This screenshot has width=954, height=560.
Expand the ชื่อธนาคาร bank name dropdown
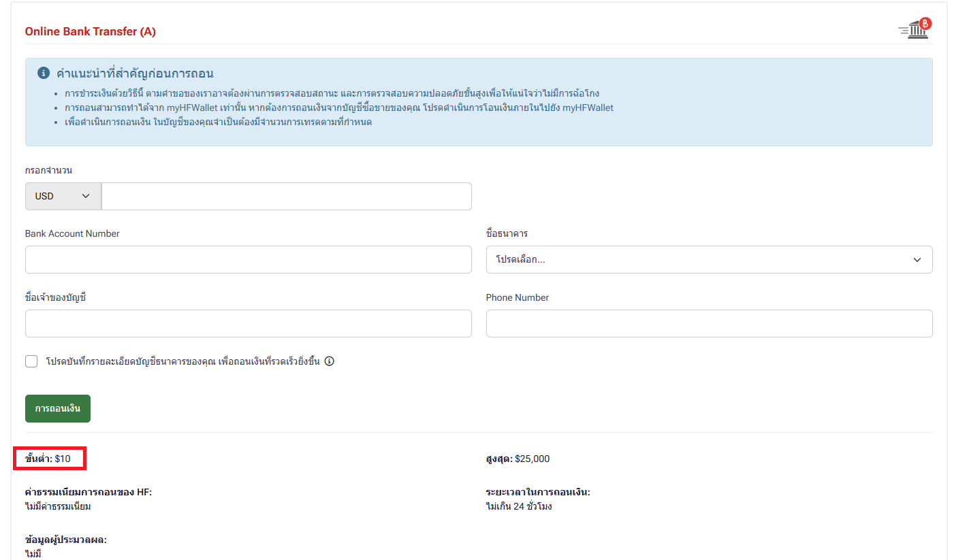pyautogui.click(x=709, y=260)
